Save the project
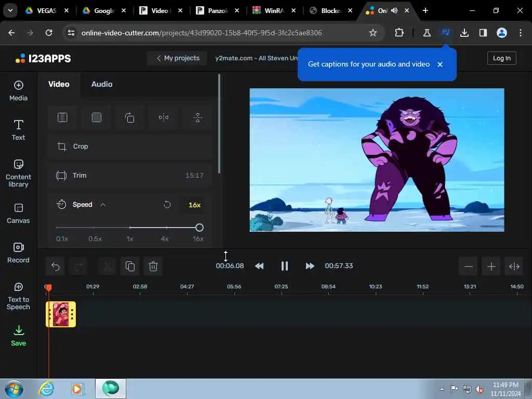 [x=18, y=336]
